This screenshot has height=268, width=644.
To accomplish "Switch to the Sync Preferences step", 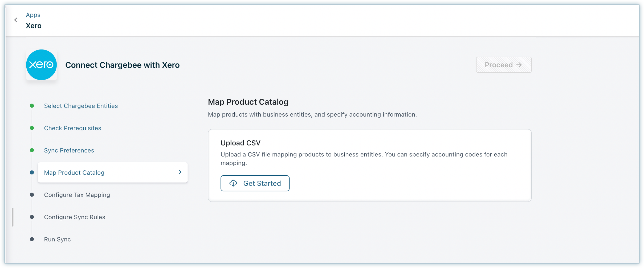I will coord(69,150).
